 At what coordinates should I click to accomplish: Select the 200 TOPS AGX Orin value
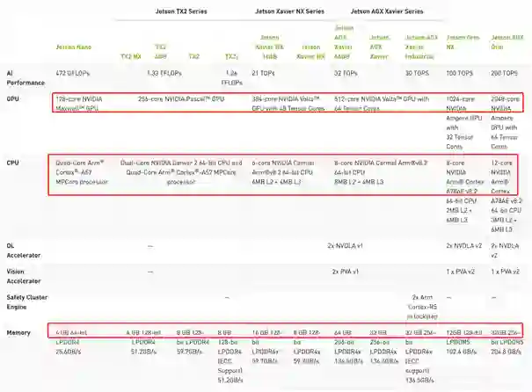click(504, 73)
